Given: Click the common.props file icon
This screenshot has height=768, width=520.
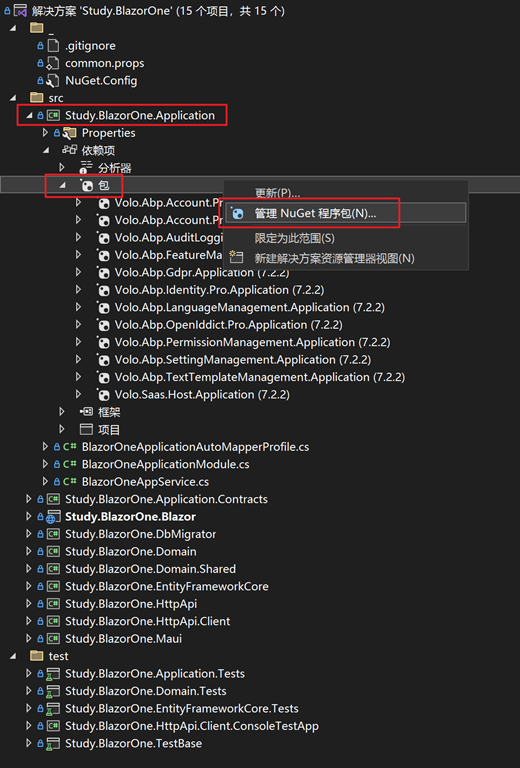Looking at the screenshot, I should click(x=53, y=63).
